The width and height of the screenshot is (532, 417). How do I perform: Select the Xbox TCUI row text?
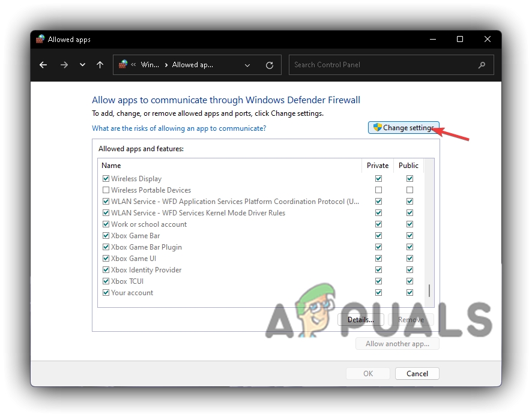click(127, 281)
